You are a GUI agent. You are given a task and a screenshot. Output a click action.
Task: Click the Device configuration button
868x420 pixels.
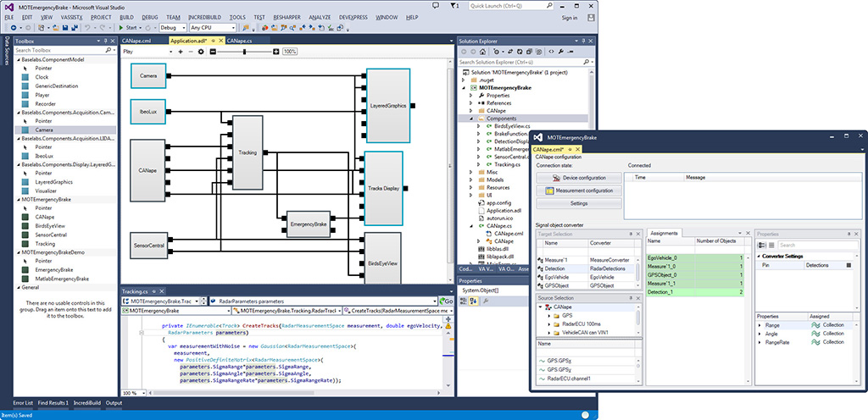[579, 178]
